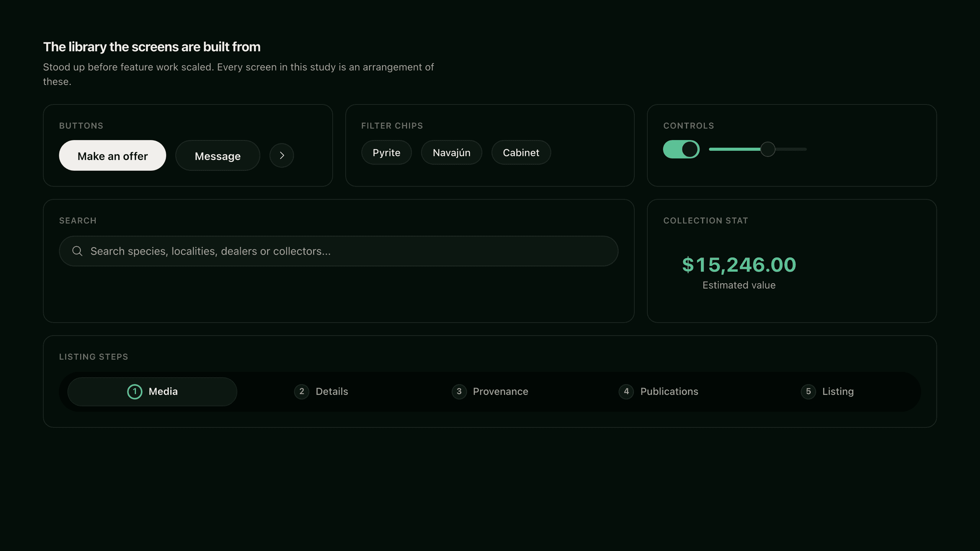Click the BUTTONS section label
The image size is (980, 551).
tap(81, 126)
